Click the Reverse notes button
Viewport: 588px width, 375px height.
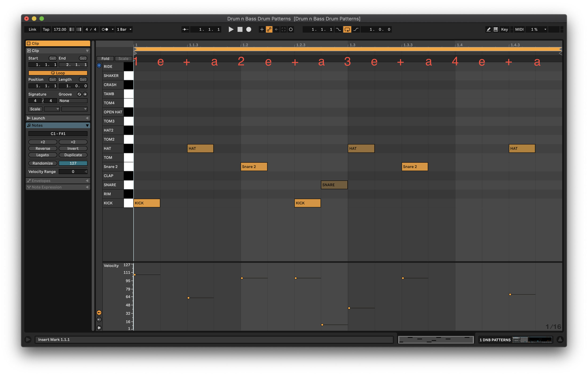43,148
